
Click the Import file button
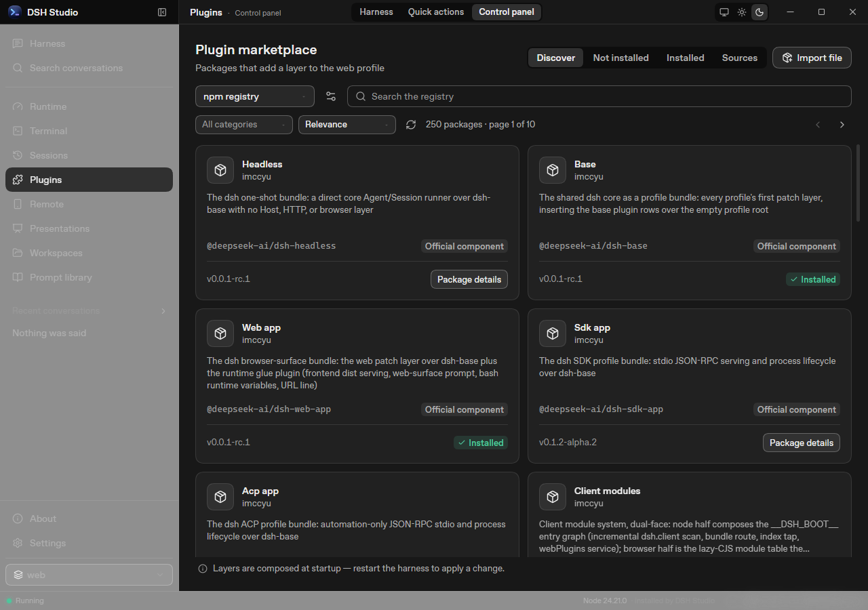[812, 58]
